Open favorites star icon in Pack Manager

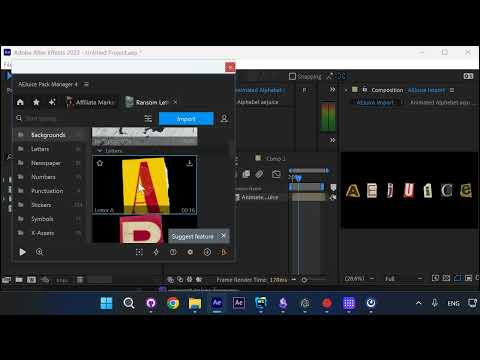point(36,102)
